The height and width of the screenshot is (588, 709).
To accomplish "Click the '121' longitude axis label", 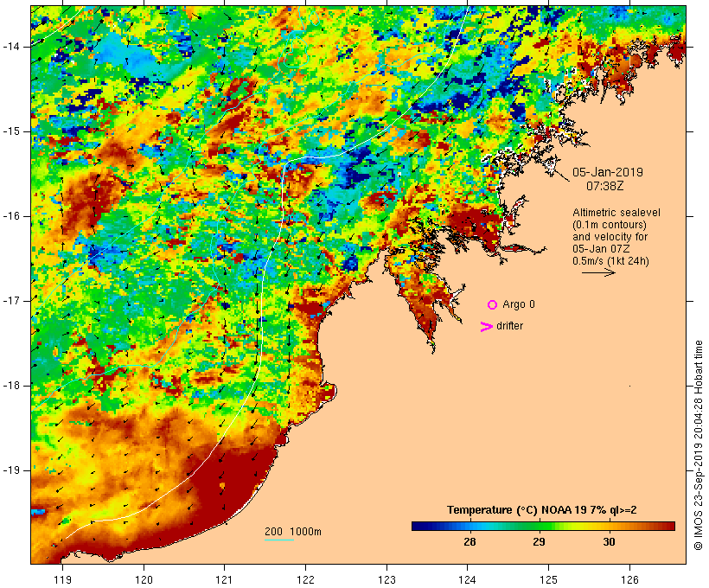I will click(224, 579).
